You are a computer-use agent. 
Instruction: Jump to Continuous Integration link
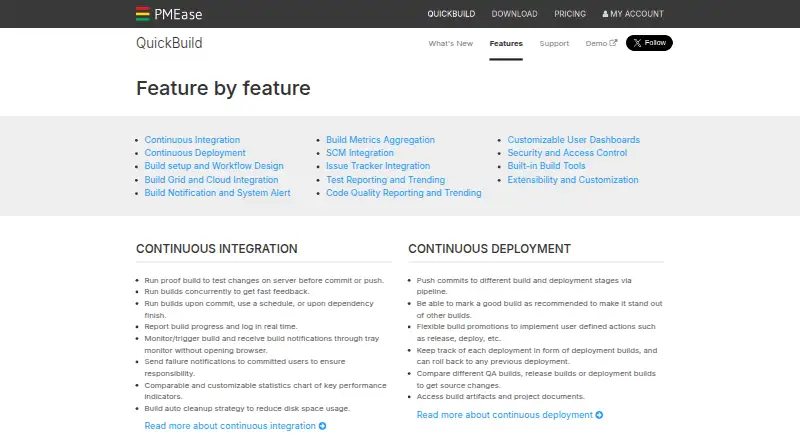pyautogui.click(x=192, y=139)
